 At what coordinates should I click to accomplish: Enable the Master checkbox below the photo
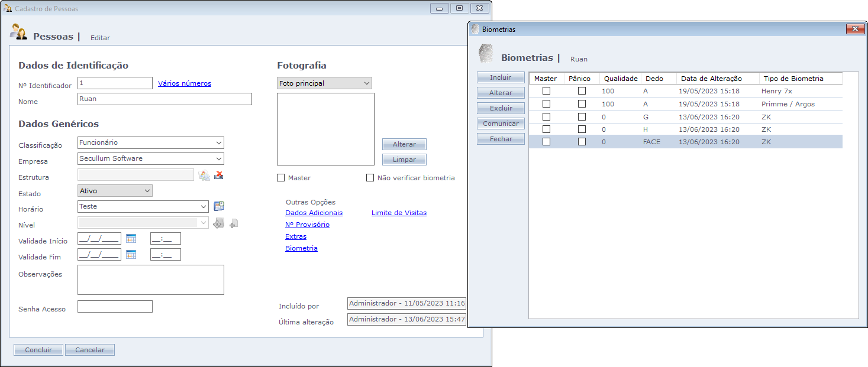click(281, 178)
